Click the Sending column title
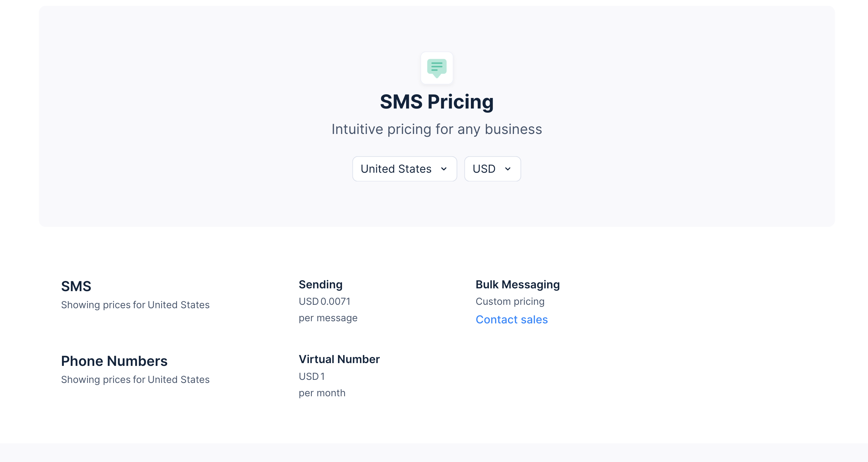The width and height of the screenshot is (868, 462). click(321, 284)
